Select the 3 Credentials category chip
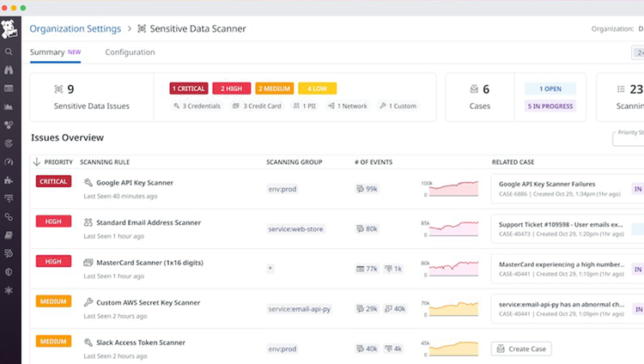644x364 pixels. pyautogui.click(x=197, y=106)
